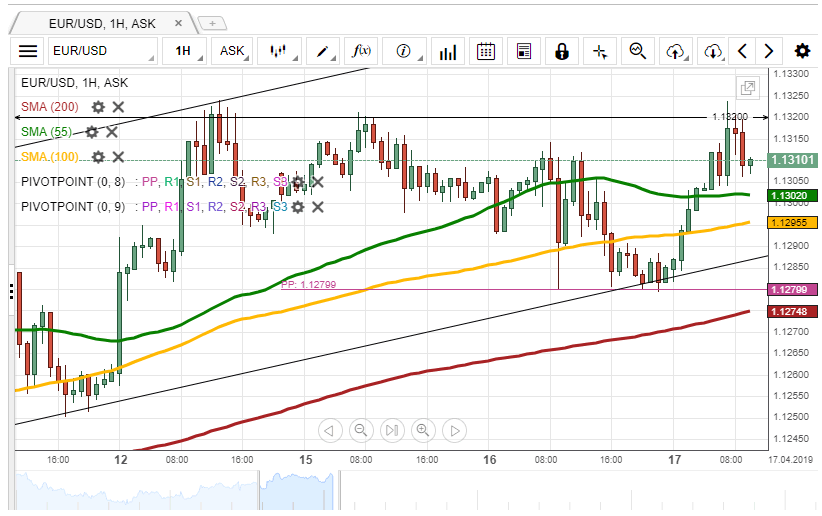The width and height of the screenshot is (822, 516).
Task: Open the hamburger main menu
Action: coord(28,51)
